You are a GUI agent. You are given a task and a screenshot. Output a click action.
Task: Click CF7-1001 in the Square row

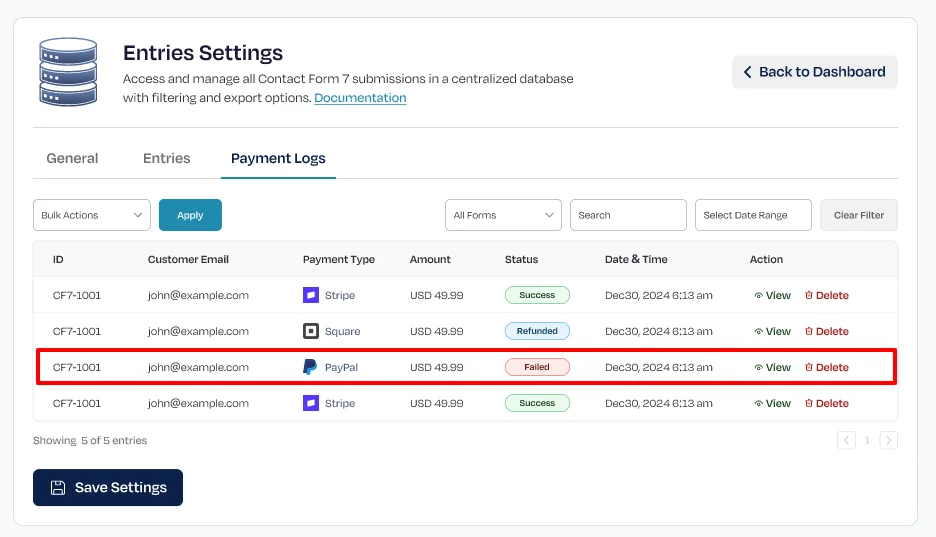coord(76,331)
